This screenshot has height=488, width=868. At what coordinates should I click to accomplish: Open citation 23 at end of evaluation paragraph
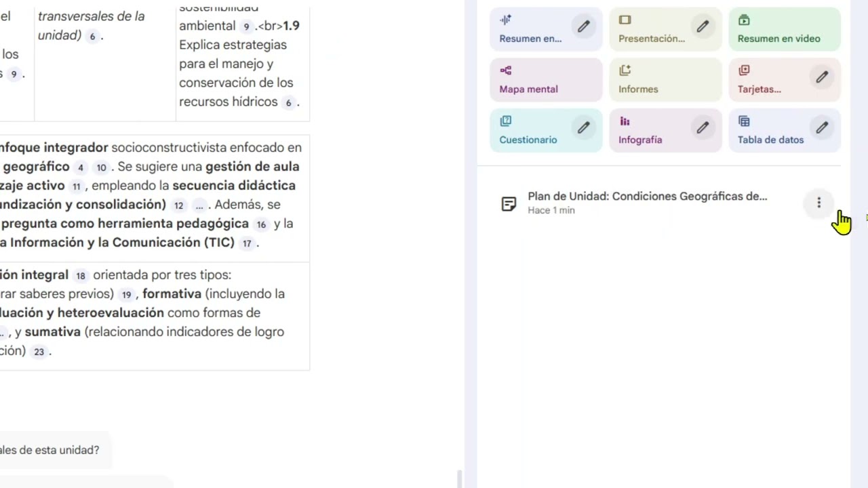tap(39, 352)
